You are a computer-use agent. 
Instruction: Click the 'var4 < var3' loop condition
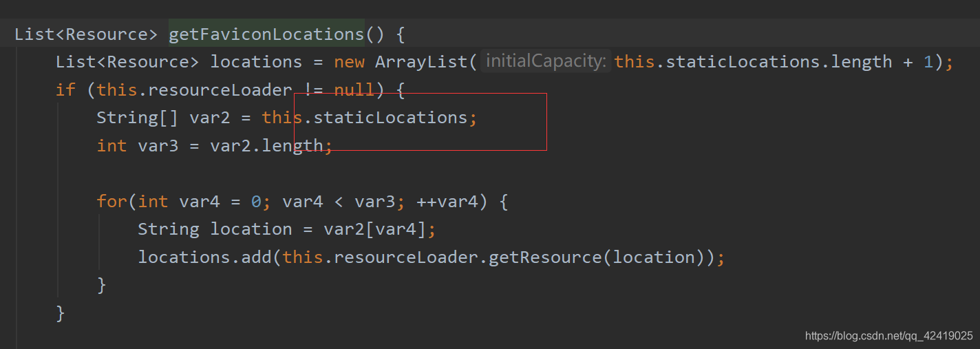(339, 202)
